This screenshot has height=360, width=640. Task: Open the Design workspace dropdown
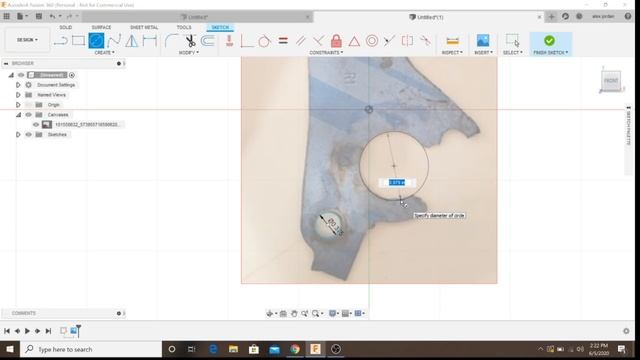(27, 40)
